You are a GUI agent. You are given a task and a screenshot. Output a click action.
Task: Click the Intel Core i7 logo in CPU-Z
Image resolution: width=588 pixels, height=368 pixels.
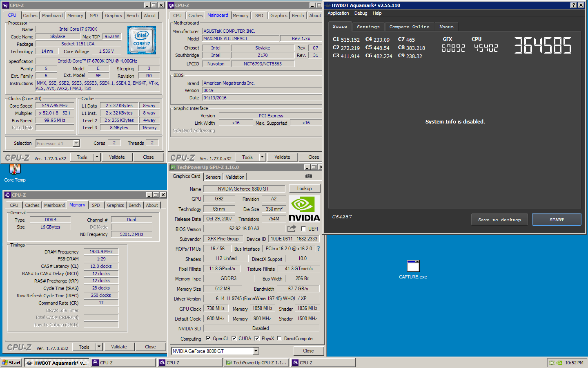click(x=142, y=40)
